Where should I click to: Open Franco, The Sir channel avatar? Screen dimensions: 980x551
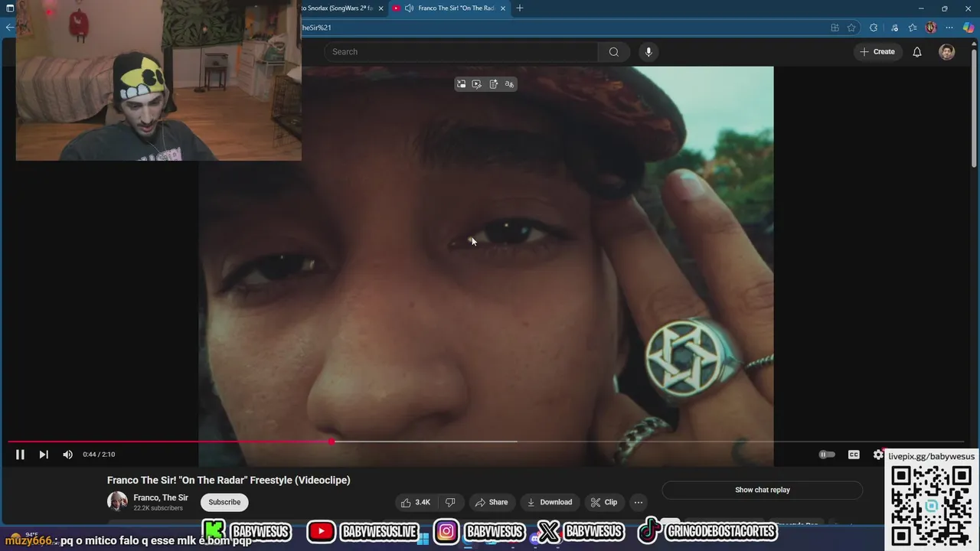(117, 501)
